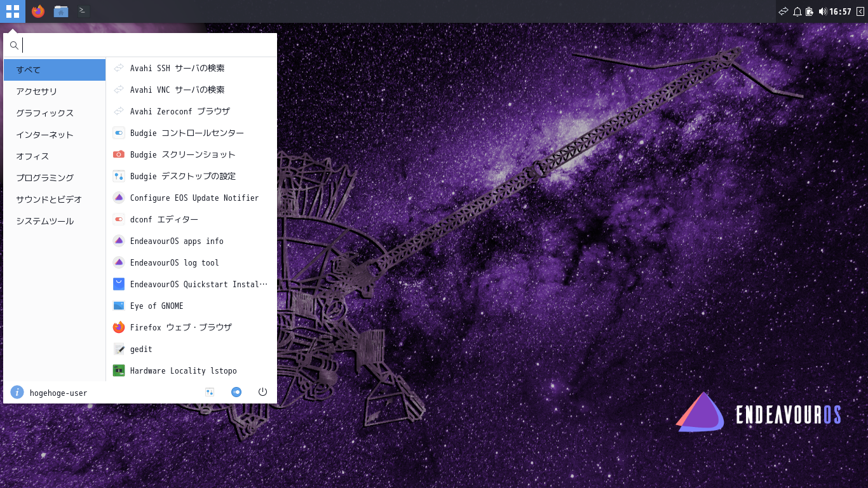Click the volume speaker tray icon
The width and height of the screenshot is (868, 488).
click(822, 11)
